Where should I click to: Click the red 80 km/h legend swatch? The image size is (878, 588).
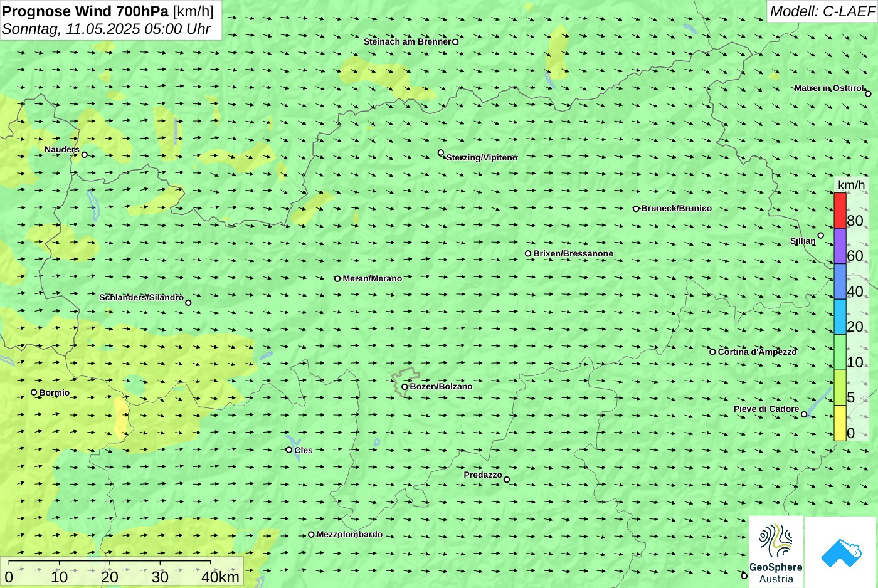coord(840,211)
